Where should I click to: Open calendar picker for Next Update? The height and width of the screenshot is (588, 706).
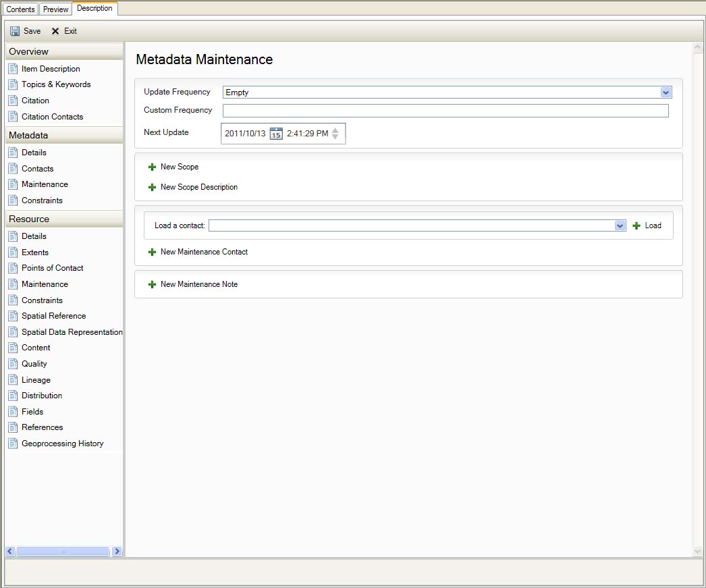(276, 134)
